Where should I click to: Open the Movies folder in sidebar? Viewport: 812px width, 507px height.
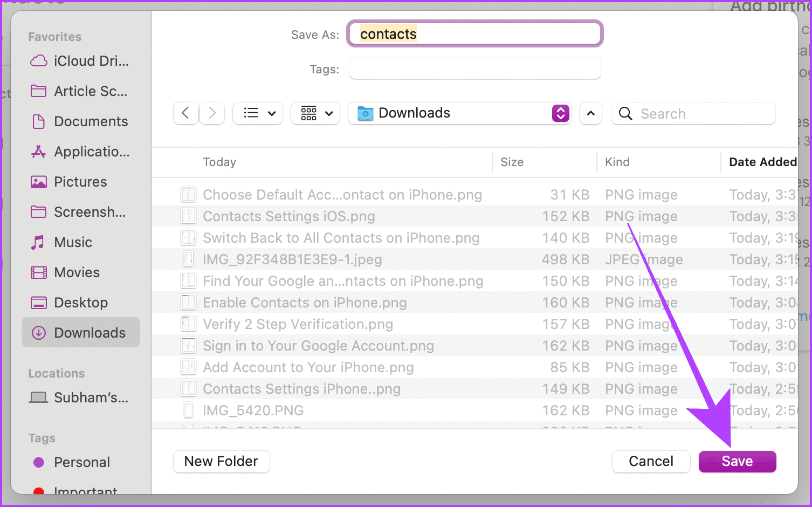[x=76, y=272]
